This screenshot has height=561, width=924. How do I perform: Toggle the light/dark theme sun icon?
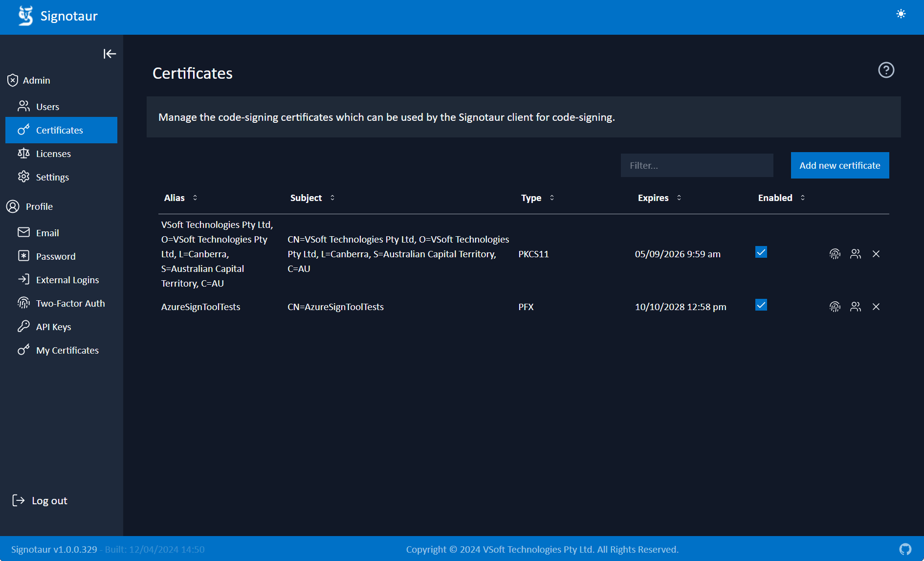(x=901, y=14)
